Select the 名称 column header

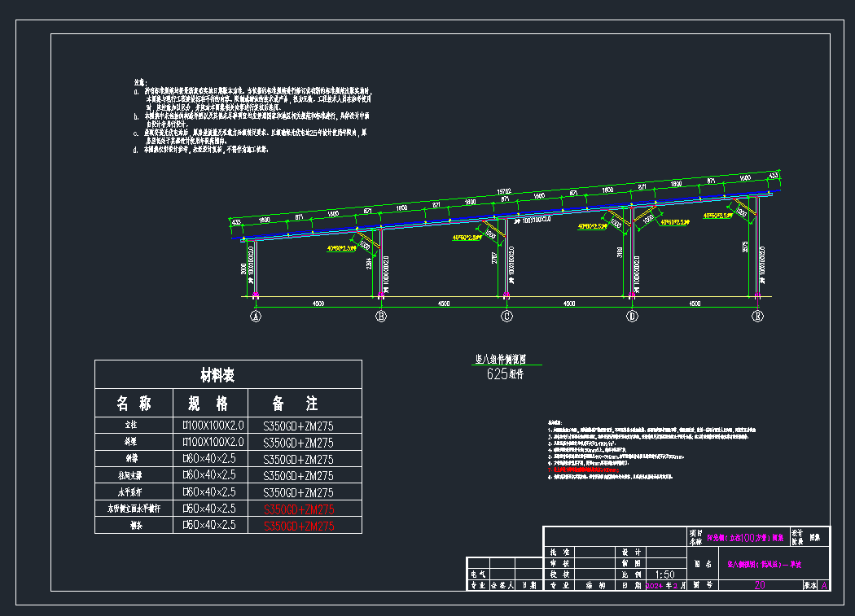pos(134,404)
